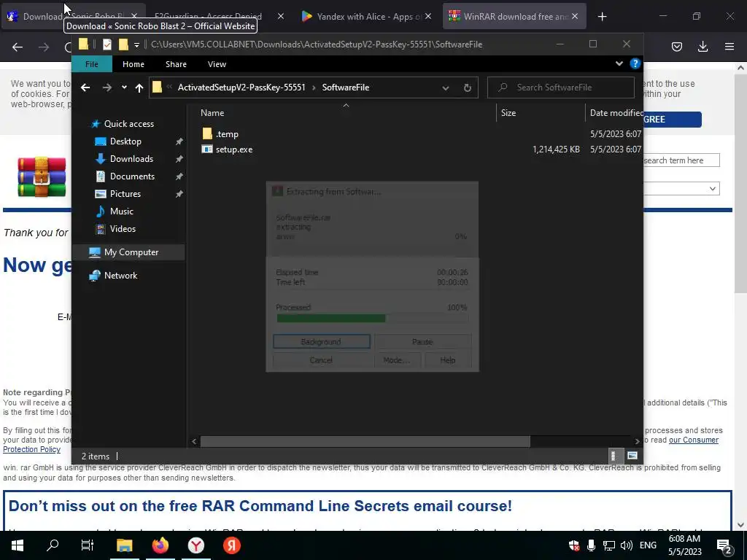Open Quick Access Toolbar customize dropdown
This screenshot has height=560, width=747.
(136, 44)
